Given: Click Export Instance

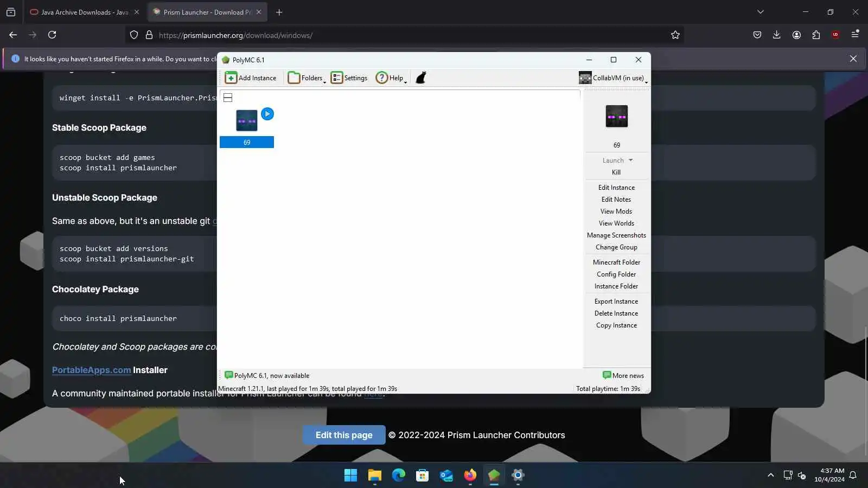Looking at the screenshot, I should [x=616, y=301].
